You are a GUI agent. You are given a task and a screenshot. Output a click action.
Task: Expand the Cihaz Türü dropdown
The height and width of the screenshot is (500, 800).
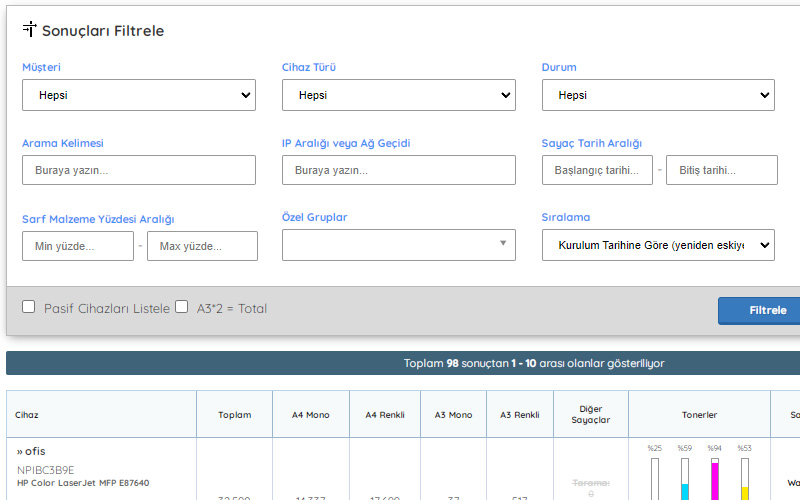(x=398, y=96)
